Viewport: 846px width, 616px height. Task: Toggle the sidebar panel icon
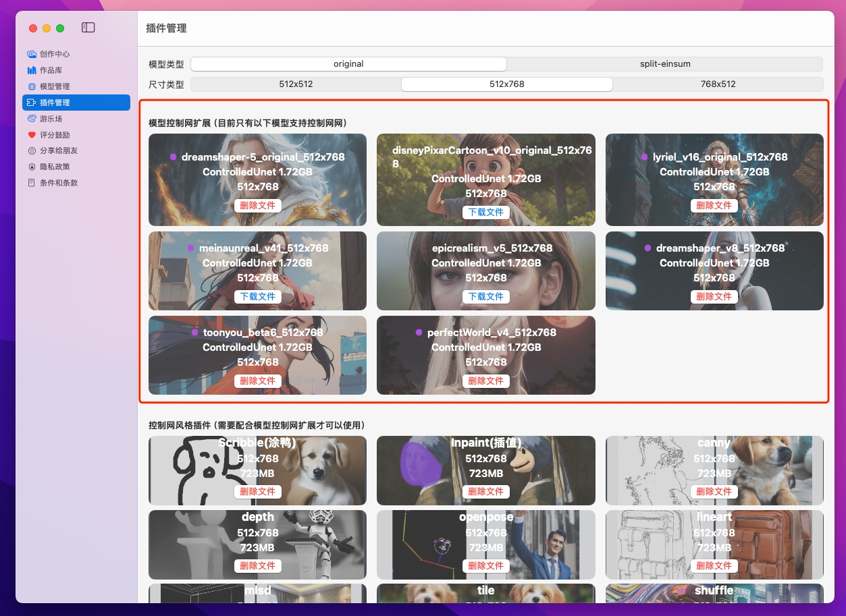(x=88, y=28)
